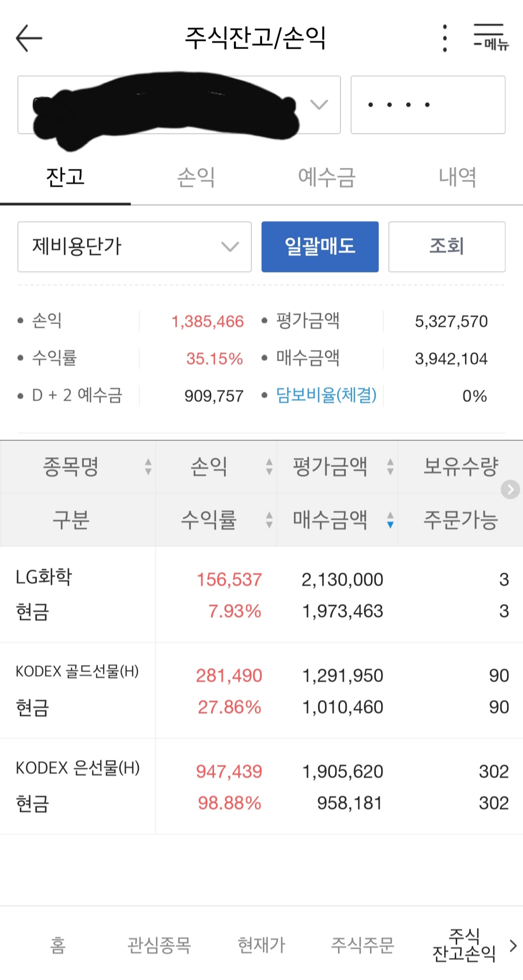Image resolution: width=523 pixels, height=980 pixels.
Task: Switch to the 손익 tab
Action: coord(196,177)
